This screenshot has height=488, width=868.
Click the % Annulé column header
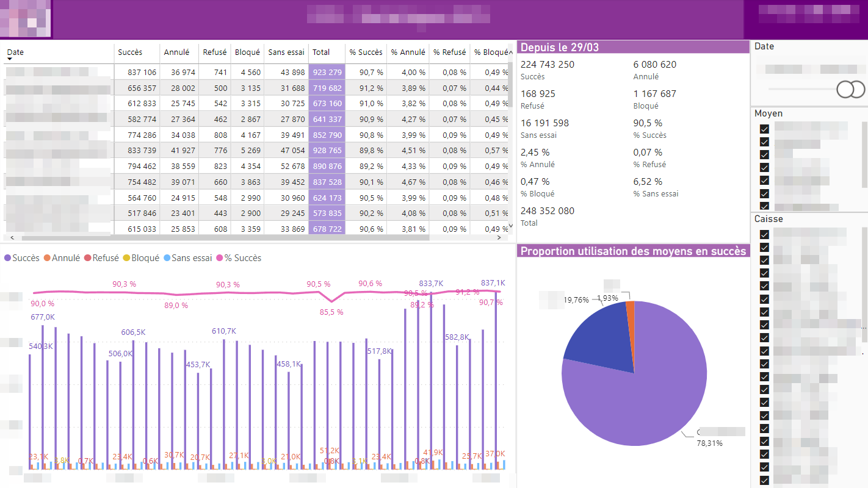click(407, 52)
